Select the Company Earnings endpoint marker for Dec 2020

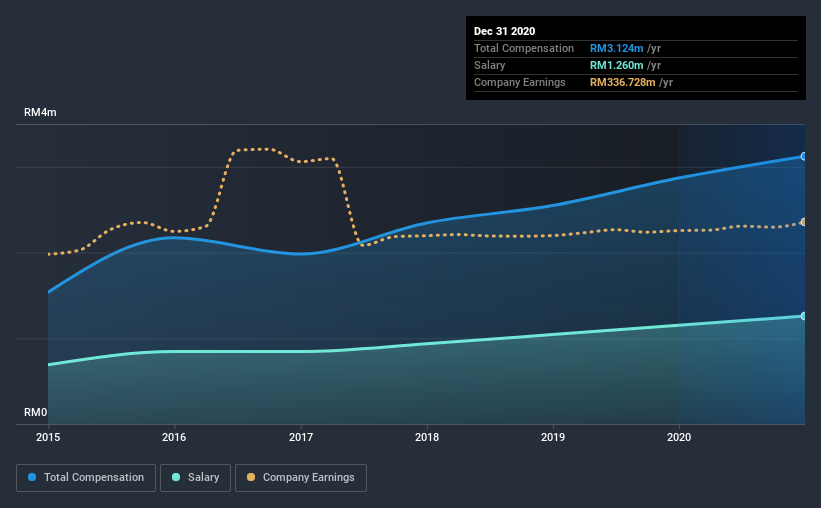pos(803,223)
